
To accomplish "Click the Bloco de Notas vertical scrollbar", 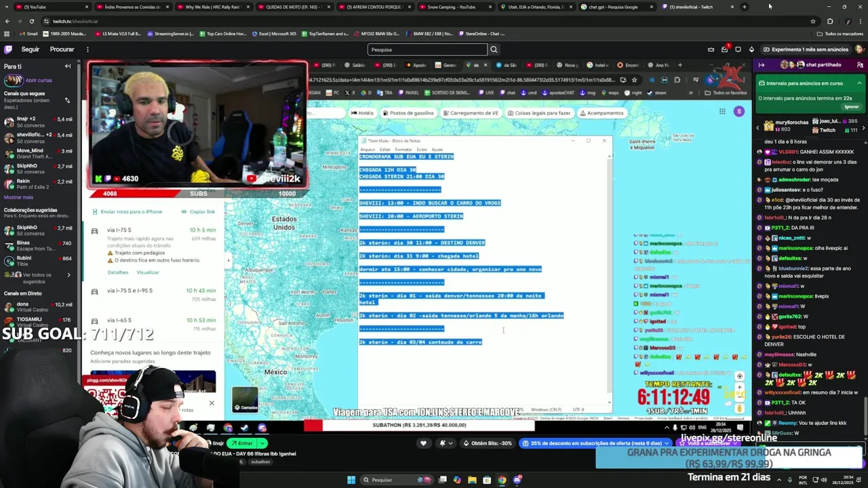I will tap(609, 278).
